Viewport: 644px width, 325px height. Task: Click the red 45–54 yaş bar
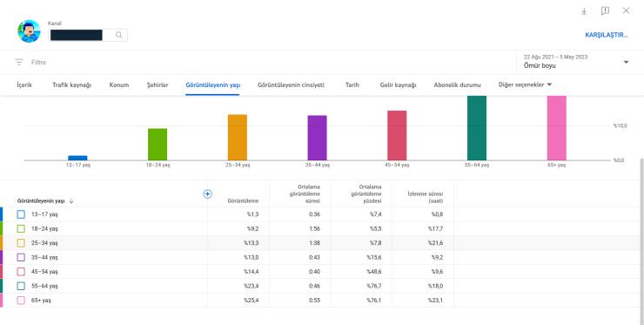click(397, 135)
